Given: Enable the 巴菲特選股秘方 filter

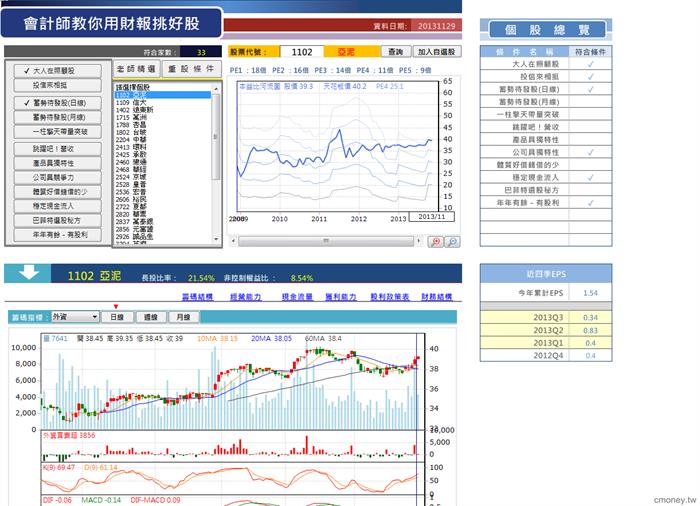Looking at the screenshot, I should point(58,220).
